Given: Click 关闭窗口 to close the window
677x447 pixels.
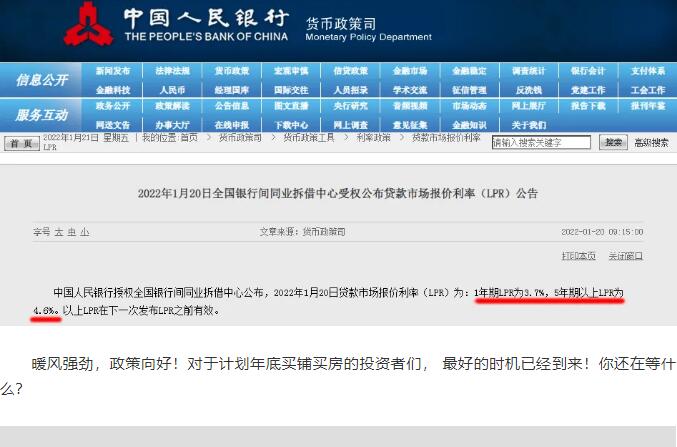Looking at the screenshot, I should click(x=625, y=256).
